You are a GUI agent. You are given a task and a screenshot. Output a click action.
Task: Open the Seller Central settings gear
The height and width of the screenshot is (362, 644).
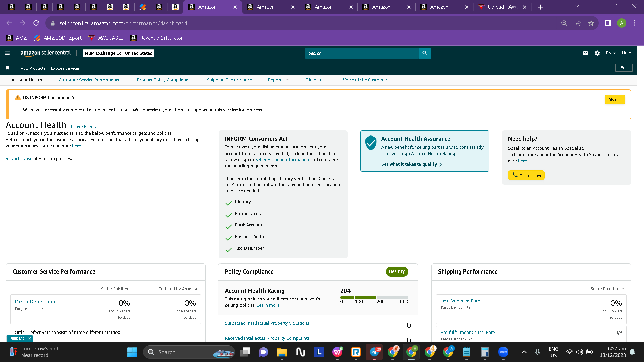point(597,53)
